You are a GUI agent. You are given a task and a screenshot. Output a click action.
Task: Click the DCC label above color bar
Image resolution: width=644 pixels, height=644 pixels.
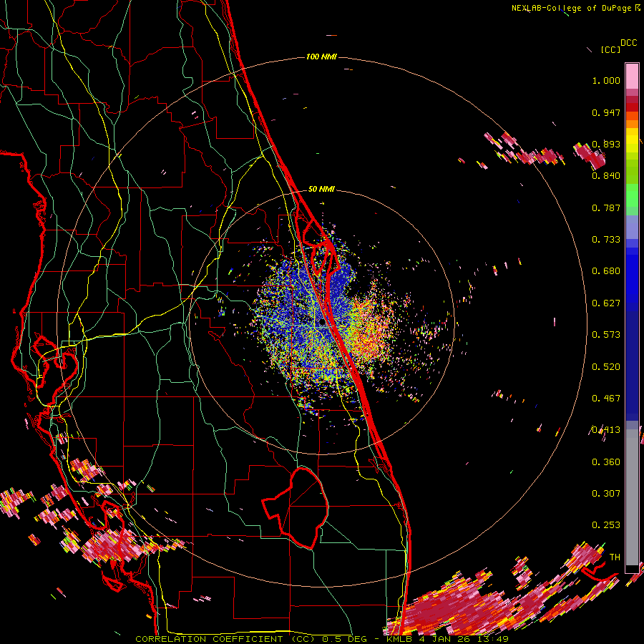point(628,43)
